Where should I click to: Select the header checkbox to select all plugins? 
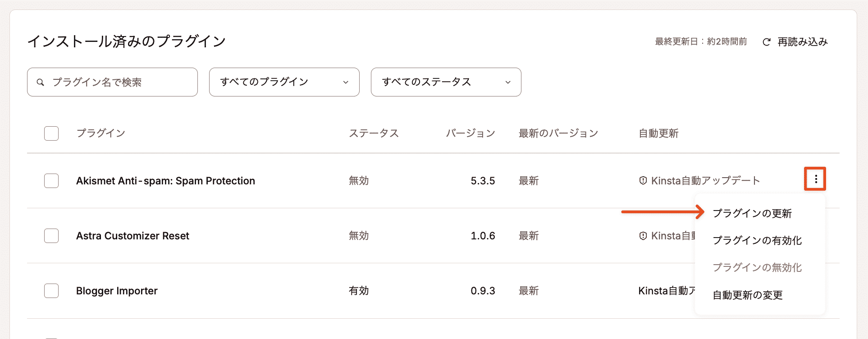[x=51, y=133]
